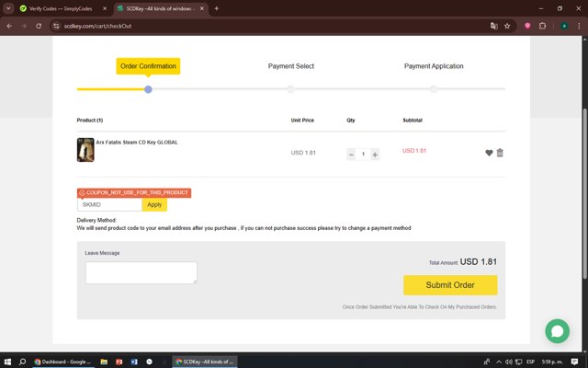Open the live chat bubble
Viewport: 588px width, 368px height.
(557, 331)
